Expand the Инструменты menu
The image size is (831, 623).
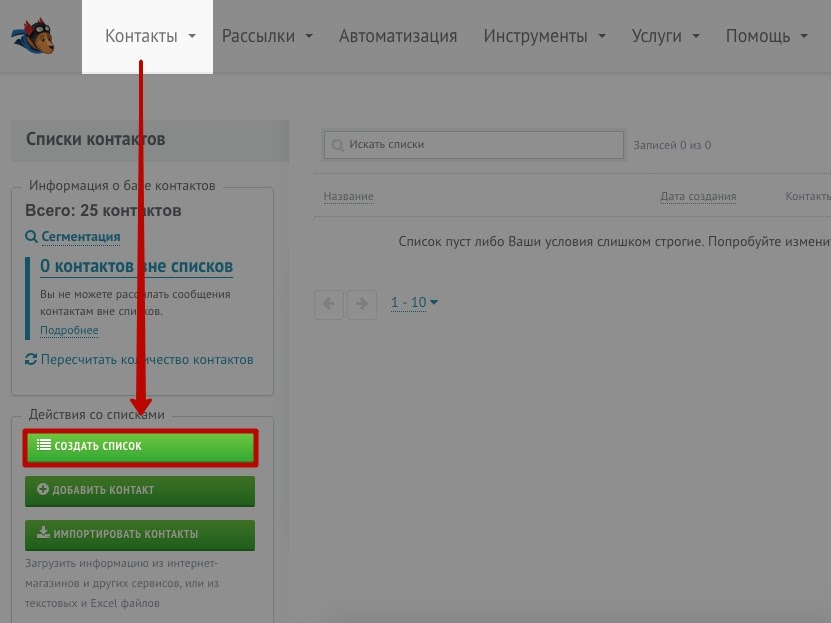point(544,36)
